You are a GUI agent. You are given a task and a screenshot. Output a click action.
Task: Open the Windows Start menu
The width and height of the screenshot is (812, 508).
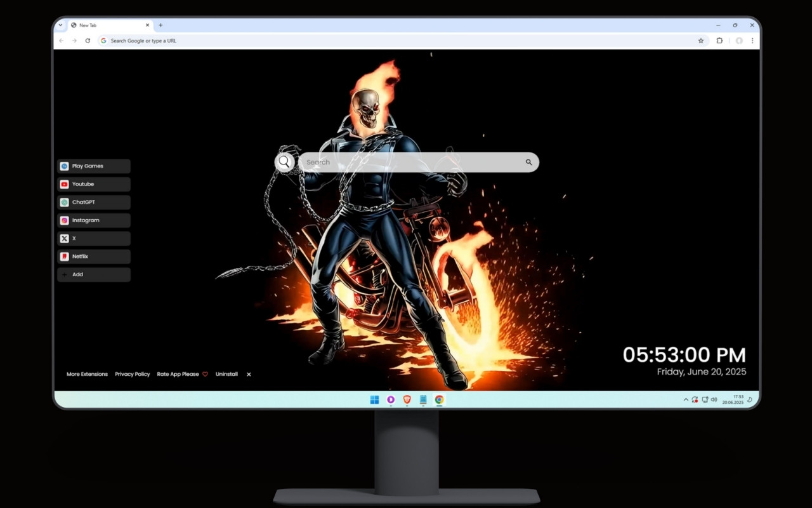tap(374, 399)
